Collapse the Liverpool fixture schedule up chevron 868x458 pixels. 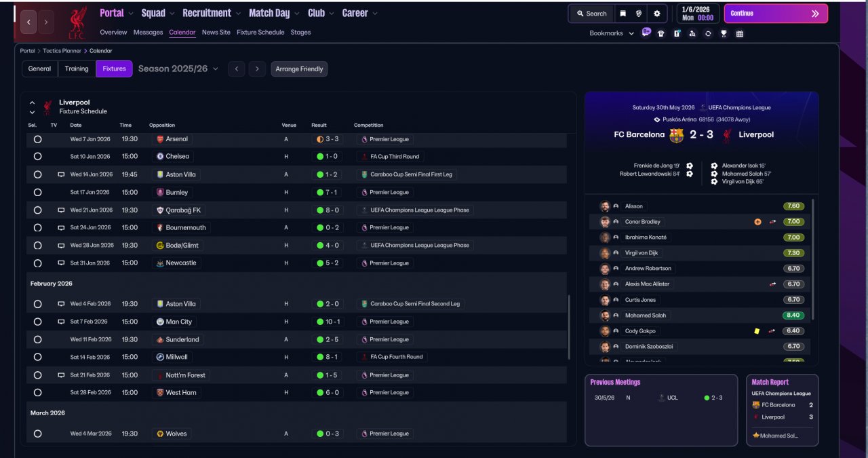coord(32,103)
